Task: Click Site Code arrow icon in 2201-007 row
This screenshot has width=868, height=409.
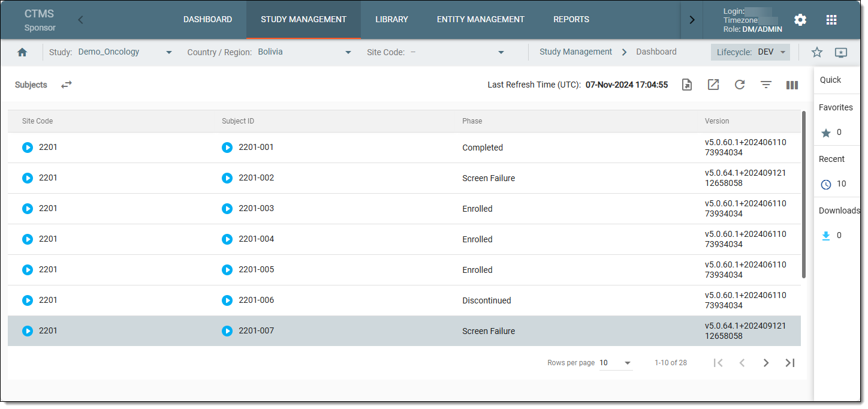Action: [x=28, y=331]
